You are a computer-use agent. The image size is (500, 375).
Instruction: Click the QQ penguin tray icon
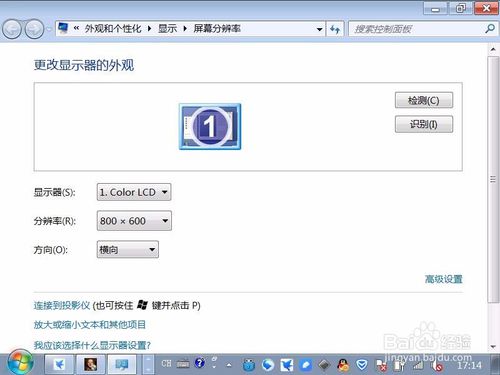click(343, 365)
